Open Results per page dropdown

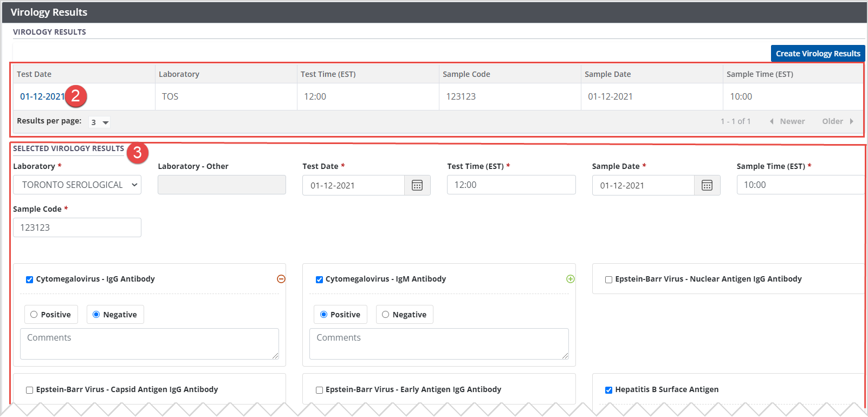(x=100, y=122)
